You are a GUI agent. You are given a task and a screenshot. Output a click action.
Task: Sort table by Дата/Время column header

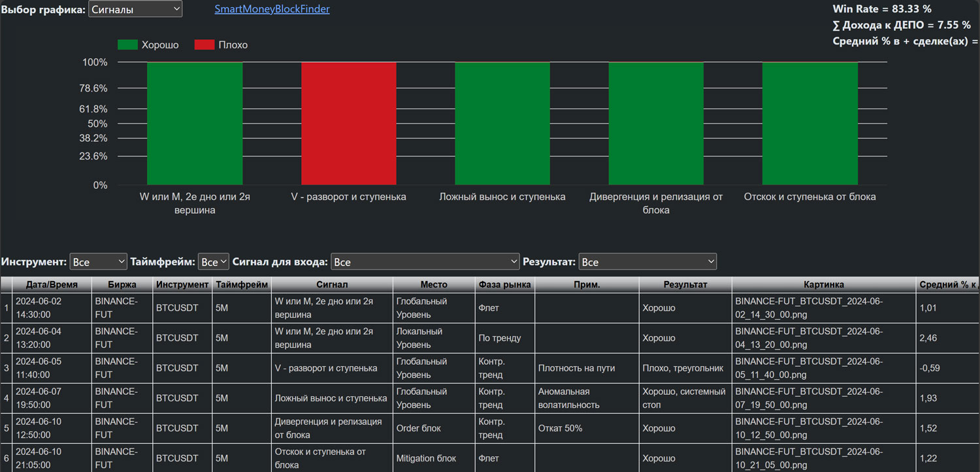[x=52, y=284]
